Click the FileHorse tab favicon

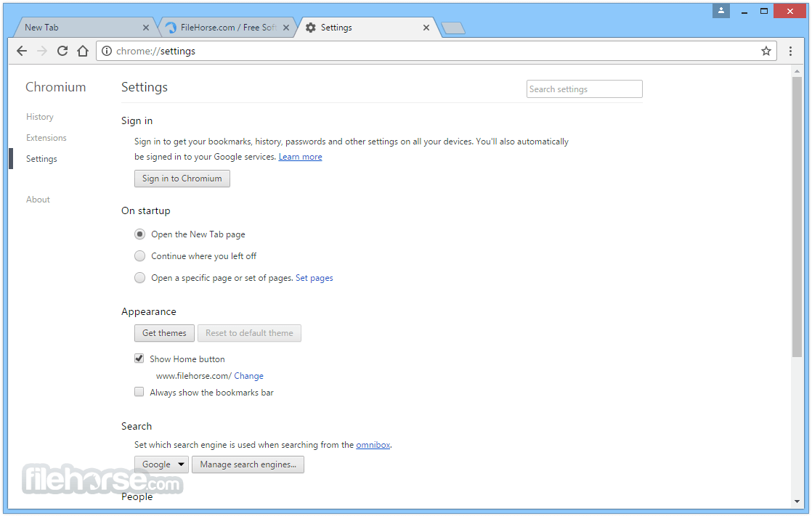click(171, 28)
